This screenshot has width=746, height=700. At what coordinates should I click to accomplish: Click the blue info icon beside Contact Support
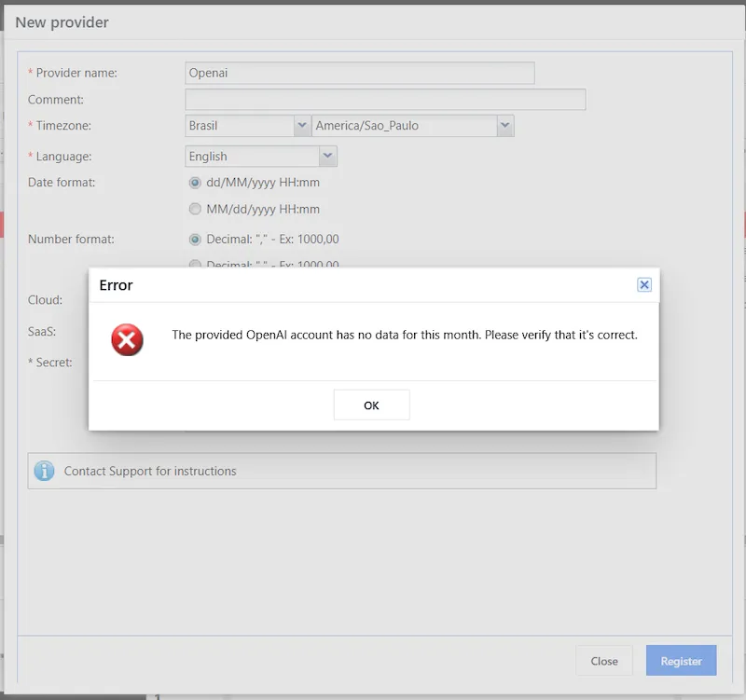[x=44, y=471]
